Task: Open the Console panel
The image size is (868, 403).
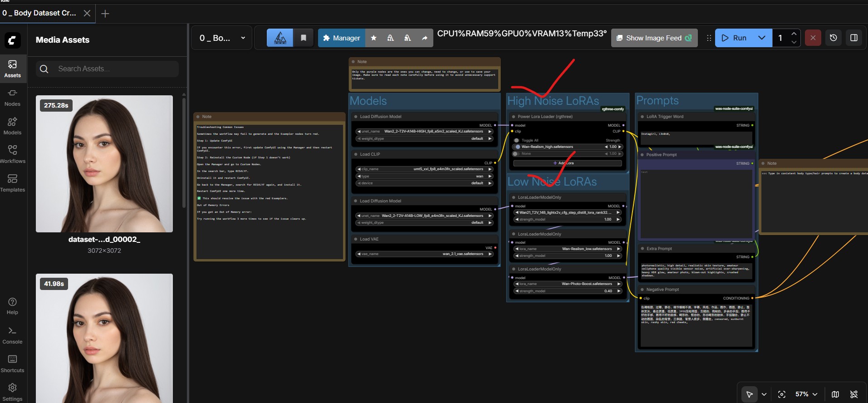Action: tap(12, 335)
